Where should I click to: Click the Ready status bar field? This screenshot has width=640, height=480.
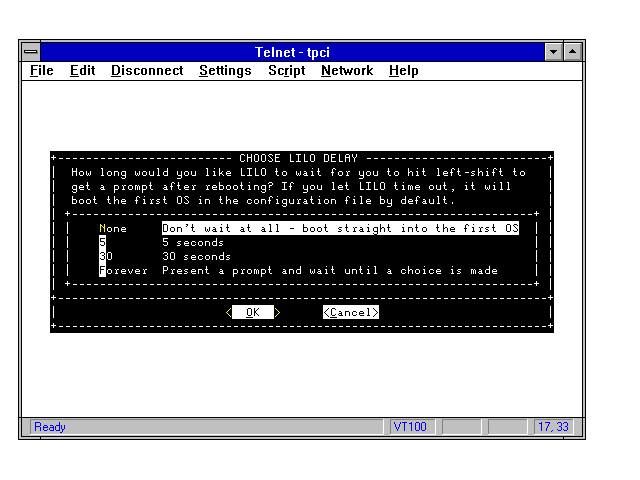click(205, 427)
